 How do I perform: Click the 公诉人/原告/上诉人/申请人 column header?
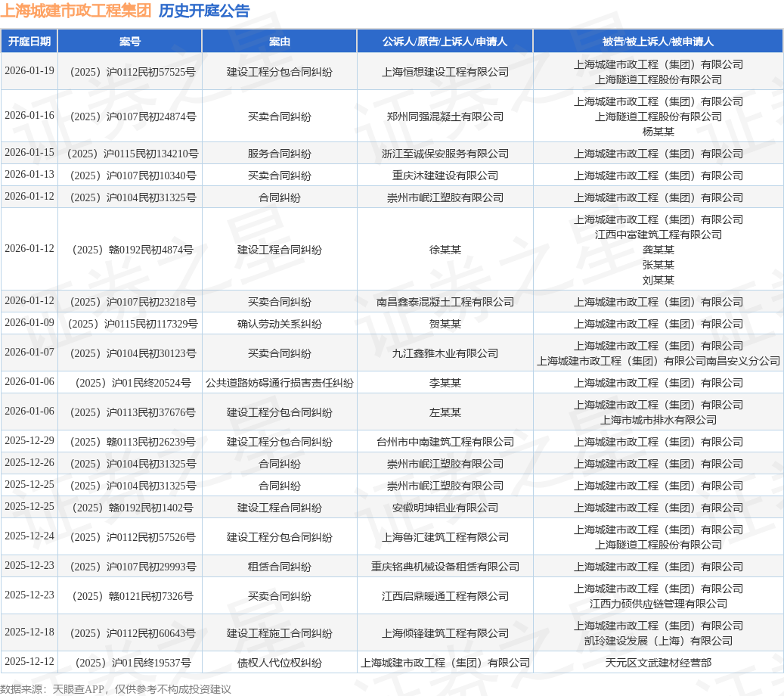[445, 42]
